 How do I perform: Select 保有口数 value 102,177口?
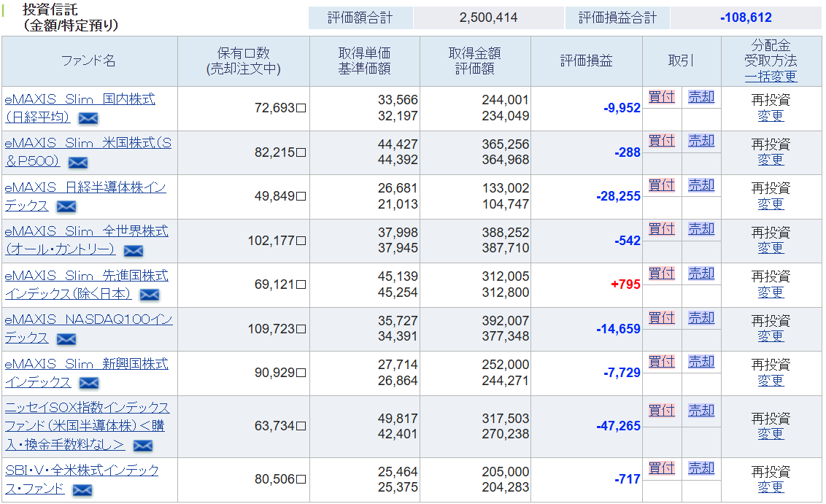pos(277,241)
